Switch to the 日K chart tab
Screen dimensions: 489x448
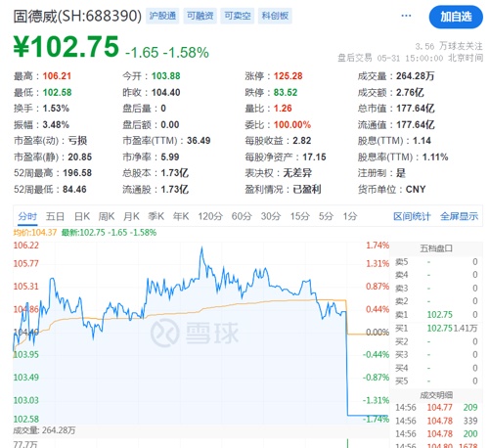tap(82, 216)
